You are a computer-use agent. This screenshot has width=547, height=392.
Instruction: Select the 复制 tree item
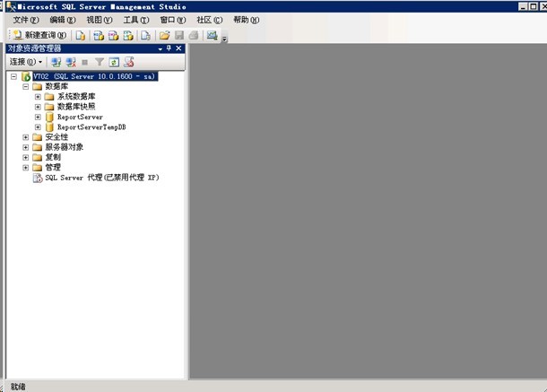click(53, 157)
